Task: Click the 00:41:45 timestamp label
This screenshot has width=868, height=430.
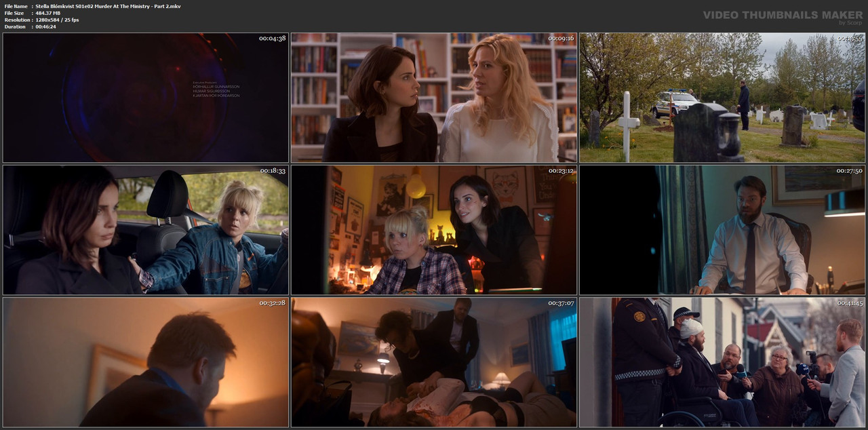Action: [849, 303]
